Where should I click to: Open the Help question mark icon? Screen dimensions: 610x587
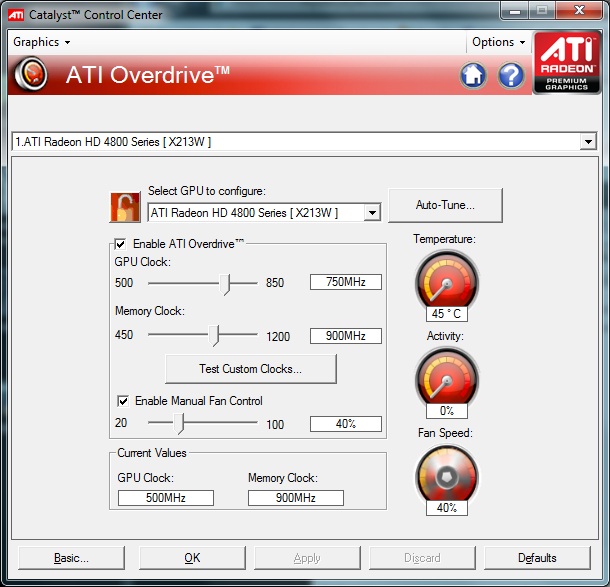pyautogui.click(x=511, y=75)
